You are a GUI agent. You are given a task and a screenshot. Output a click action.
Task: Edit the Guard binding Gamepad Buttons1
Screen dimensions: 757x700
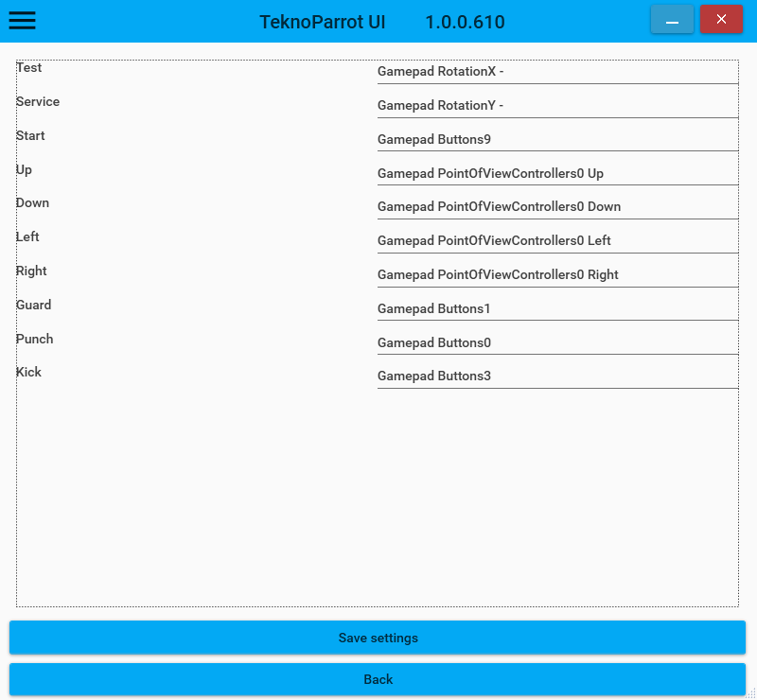557,309
